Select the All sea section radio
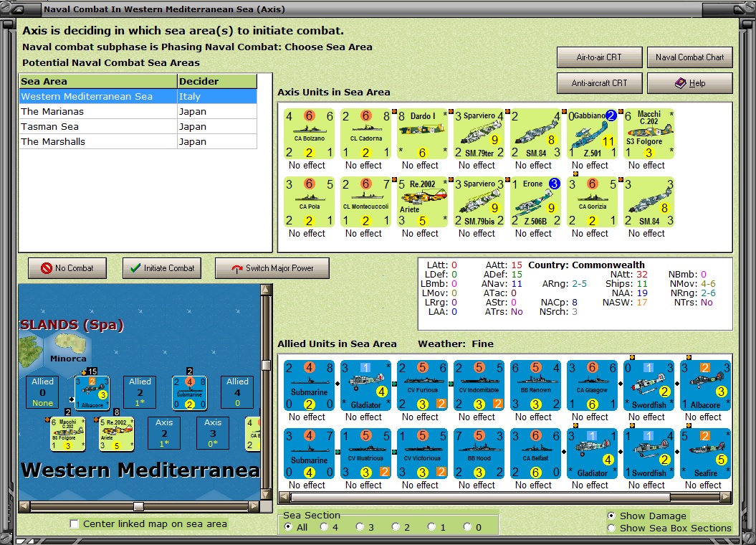This screenshot has width=756, height=545. click(x=289, y=527)
